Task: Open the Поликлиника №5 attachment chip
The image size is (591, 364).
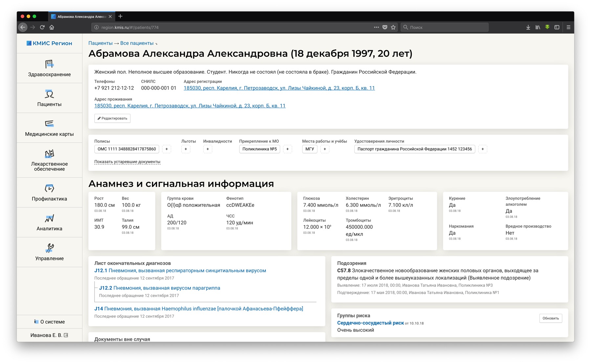Action: point(259,149)
